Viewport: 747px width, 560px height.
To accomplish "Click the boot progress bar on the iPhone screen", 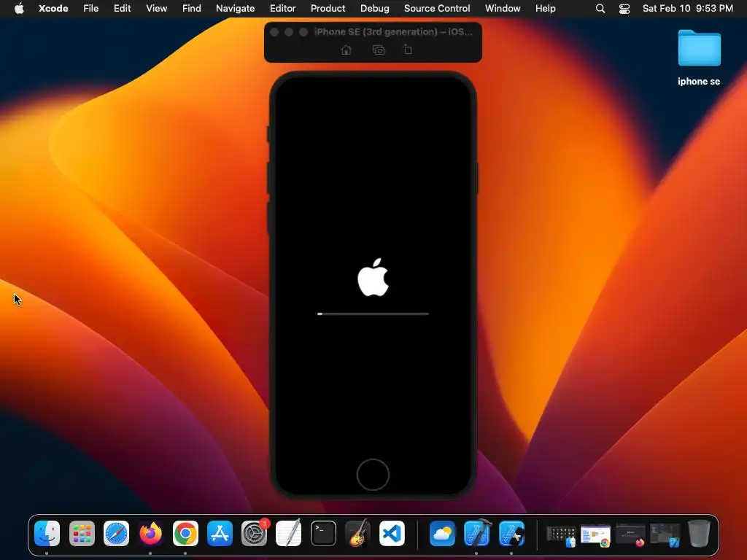I will (373, 314).
